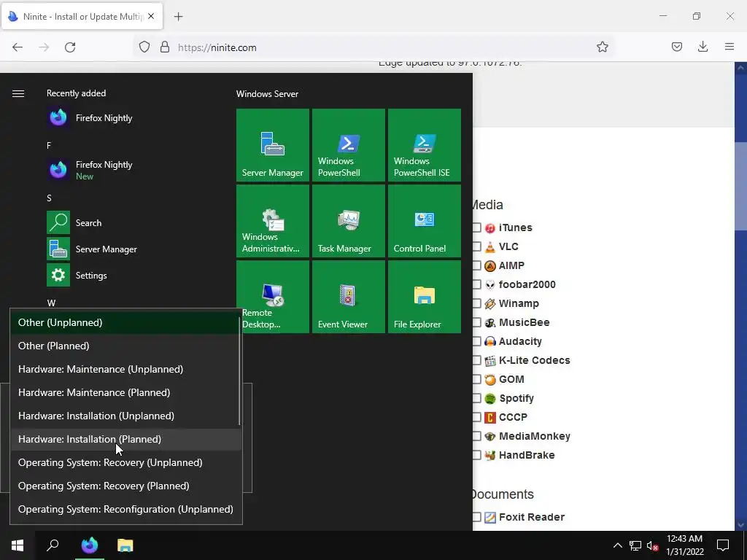Bookmark this page with star icon

tap(602, 47)
